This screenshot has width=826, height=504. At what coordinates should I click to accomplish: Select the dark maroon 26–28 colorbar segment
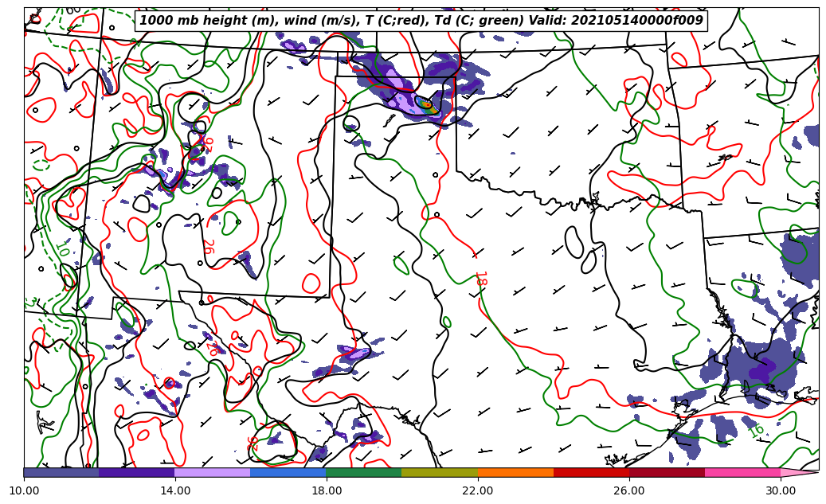667,472
